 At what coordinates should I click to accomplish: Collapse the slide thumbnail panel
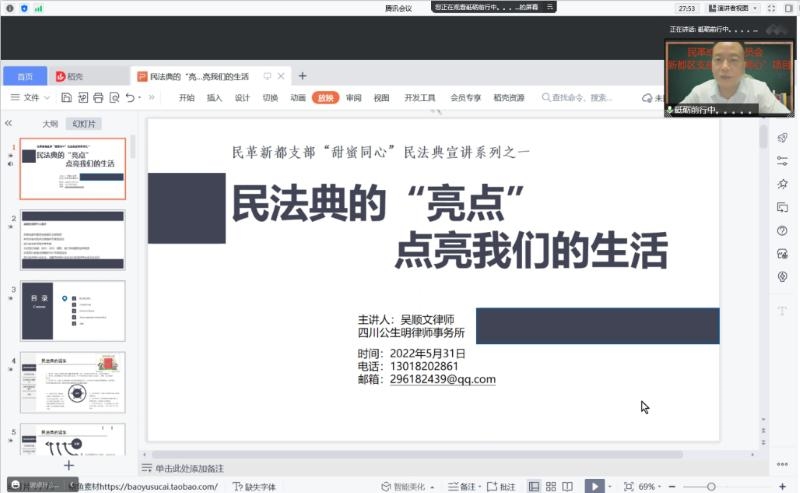[9, 123]
